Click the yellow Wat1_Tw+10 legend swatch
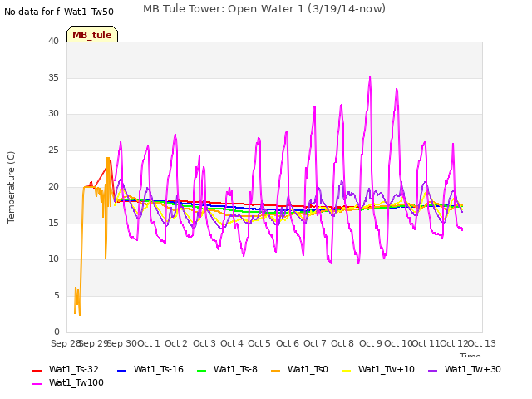 coord(346,370)
